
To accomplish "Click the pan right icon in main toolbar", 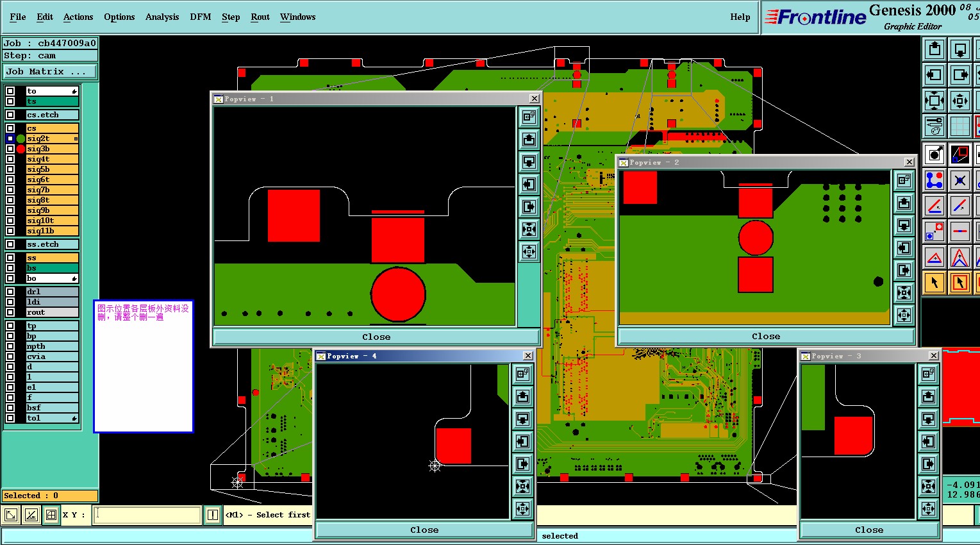I will tap(960, 75).
